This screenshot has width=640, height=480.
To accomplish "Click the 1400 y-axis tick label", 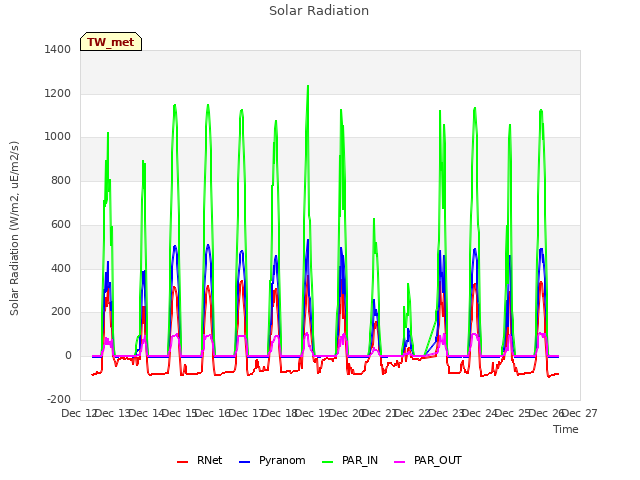I will tap(58, 49).
